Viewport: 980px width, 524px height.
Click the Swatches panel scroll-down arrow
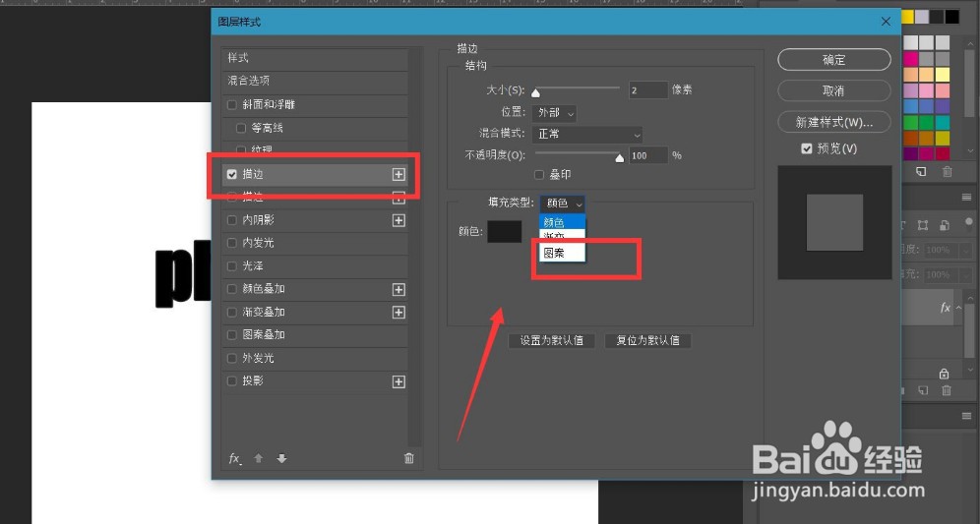(970, 150)
